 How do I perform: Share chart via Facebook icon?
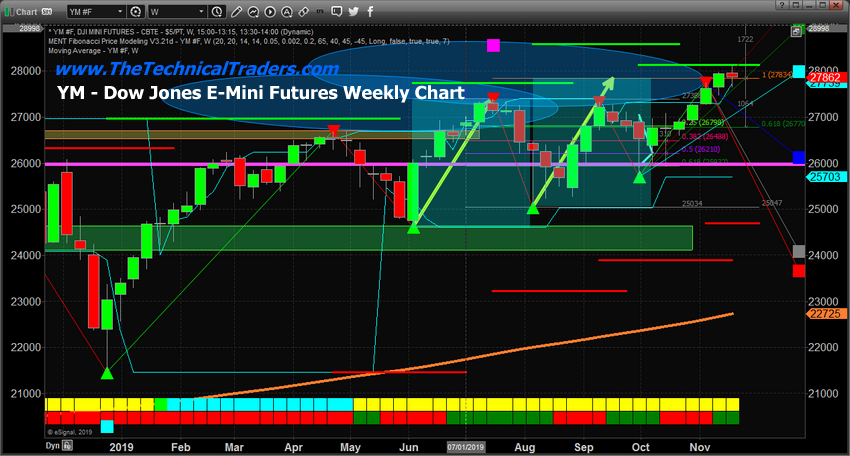point(370,11)
